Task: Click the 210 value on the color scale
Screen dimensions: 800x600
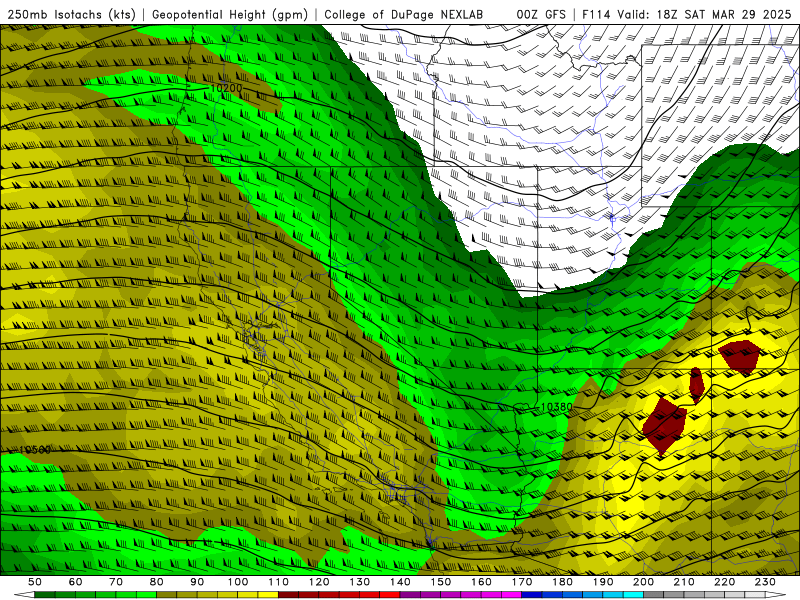Action: point(684,582)
